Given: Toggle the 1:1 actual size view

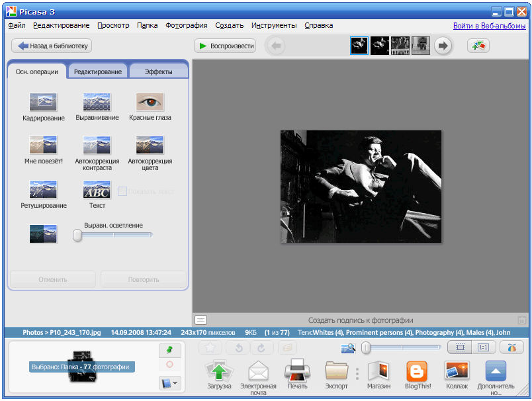Looking at the screenshot, I should click(x=483, y=347).
